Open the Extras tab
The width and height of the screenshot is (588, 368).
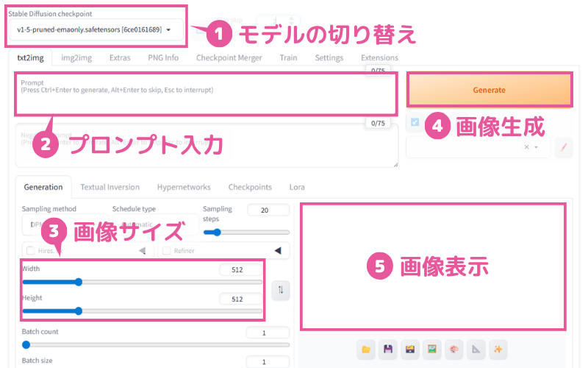coord(120,58)
